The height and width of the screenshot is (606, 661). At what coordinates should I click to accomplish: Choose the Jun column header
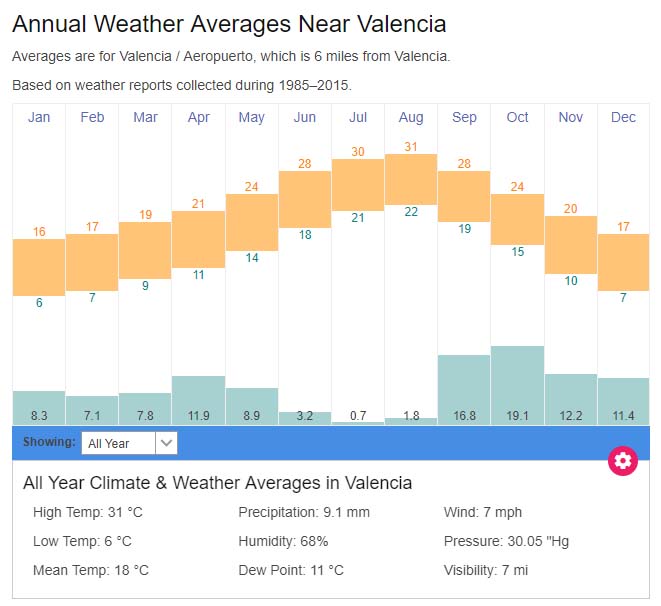[x=305, y=117]
